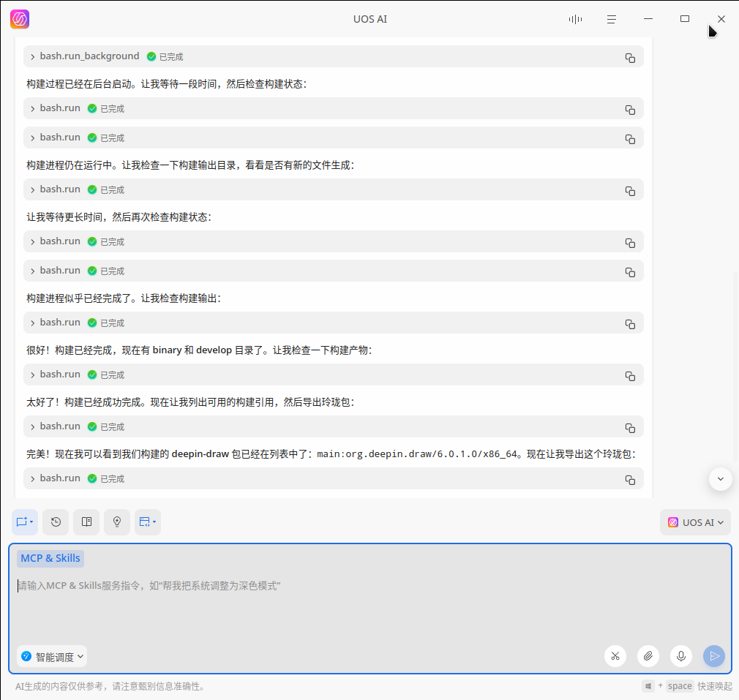
Task: Copy bash.run block under '完美！现在我可以看到'
Action: pyautogui.click(x=630, y=480)
